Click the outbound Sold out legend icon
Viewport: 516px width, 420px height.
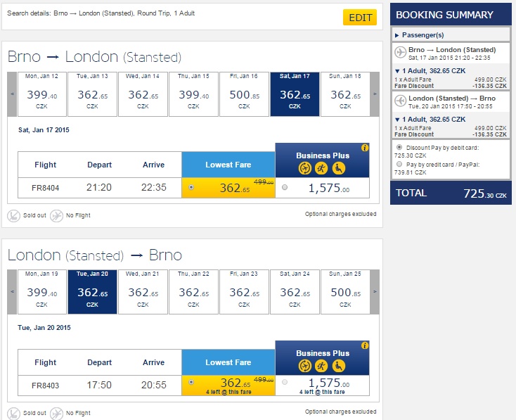pyautogui.click(x=13, y=216)
